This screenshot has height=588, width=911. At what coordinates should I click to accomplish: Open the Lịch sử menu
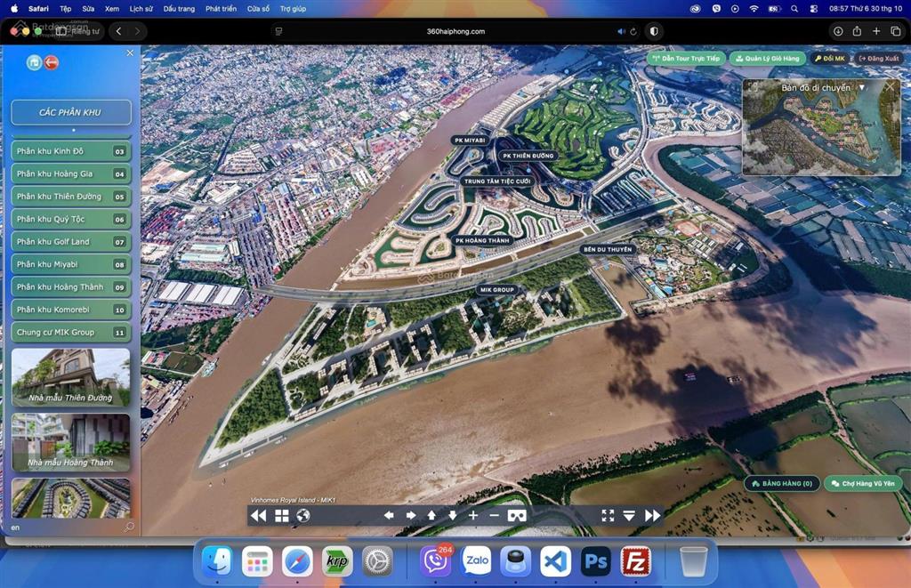tap(141, 9)
